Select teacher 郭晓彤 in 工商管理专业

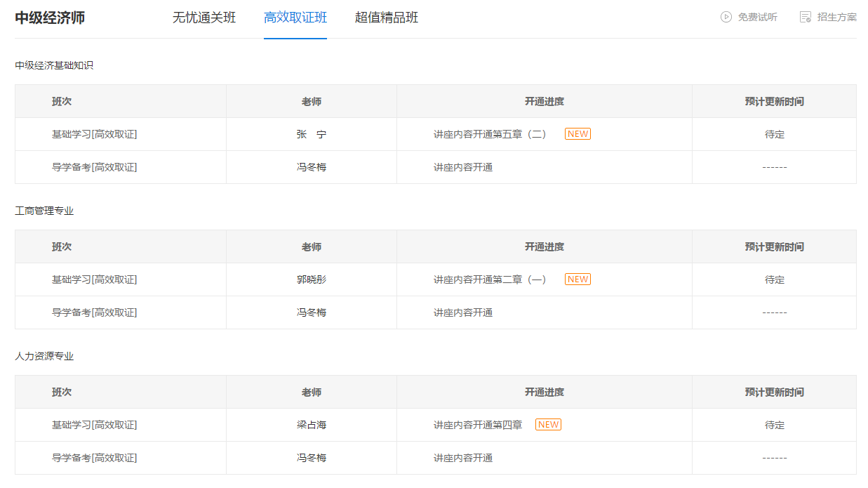(312, 279)
